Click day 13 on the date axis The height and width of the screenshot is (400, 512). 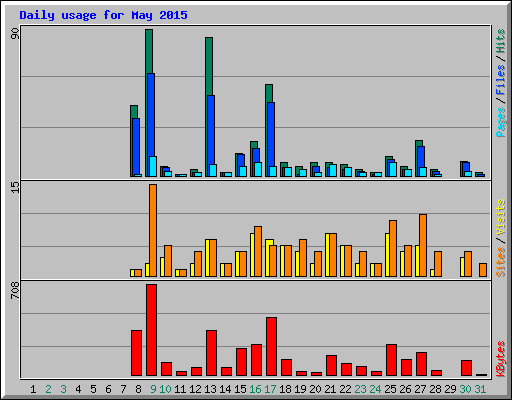(210, 389)
